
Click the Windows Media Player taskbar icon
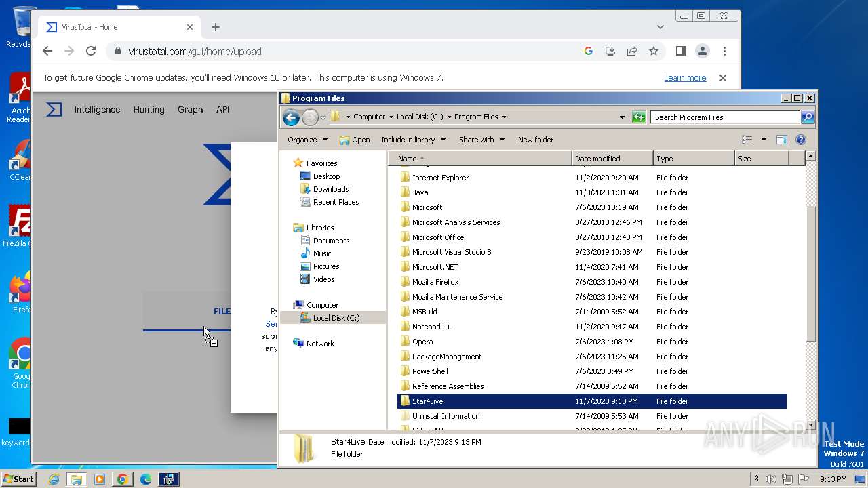coord(100,479)
